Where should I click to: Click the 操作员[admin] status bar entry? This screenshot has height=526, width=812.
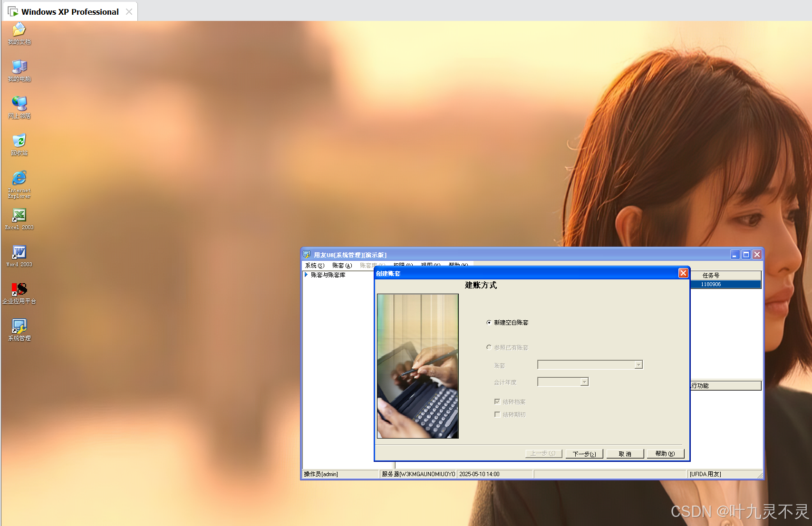pos(340,474)
